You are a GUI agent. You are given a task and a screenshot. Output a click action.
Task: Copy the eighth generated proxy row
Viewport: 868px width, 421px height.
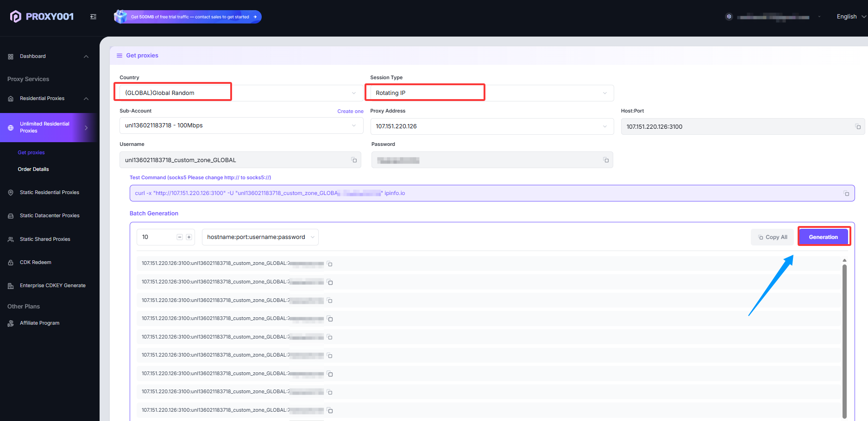coord(330,392)
